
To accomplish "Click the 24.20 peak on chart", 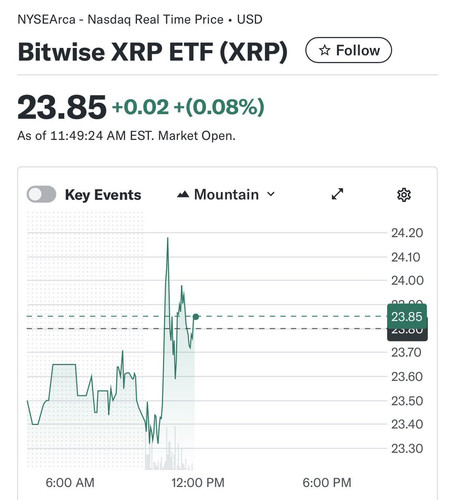I will [x=168, y=238].
